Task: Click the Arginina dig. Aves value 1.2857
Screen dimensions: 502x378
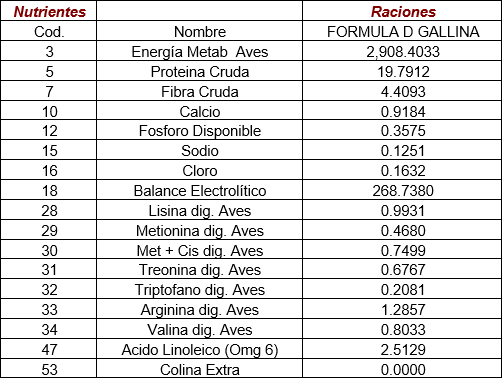Action: (402, 309)
